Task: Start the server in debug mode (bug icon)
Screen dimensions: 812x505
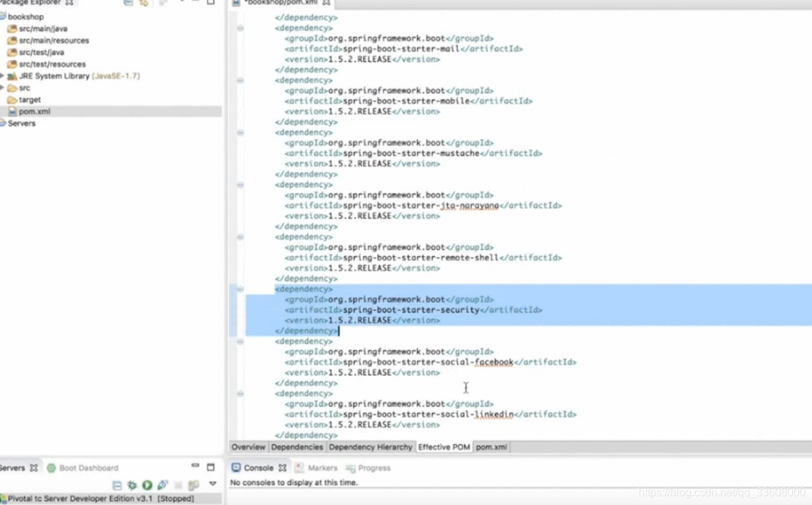Action: pos(132,485)
